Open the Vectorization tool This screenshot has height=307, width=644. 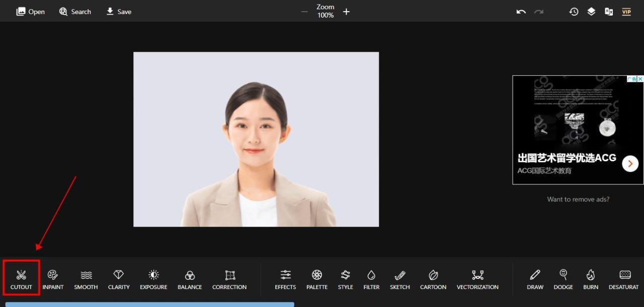[477, 279]
